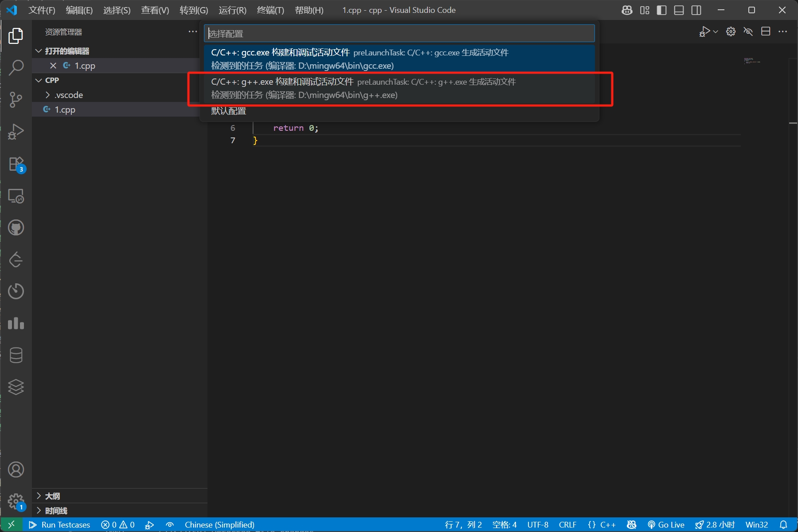Image resolution: width=798 pixels, height=532 pixels.
Task: Open Run and Debug view
Action: pos(16,132)
